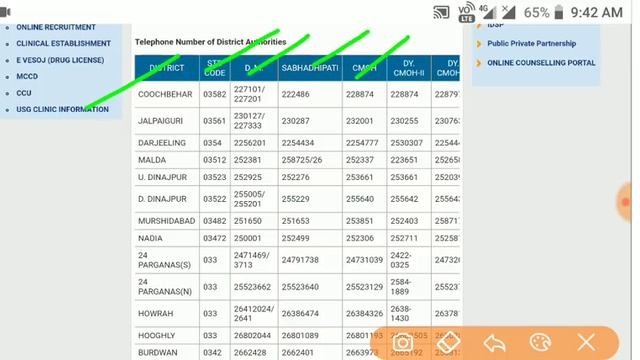The width and height of the screenshot is (640, 360).
Task: Open the MCCD sidebar link
Action: click(27, 76)
